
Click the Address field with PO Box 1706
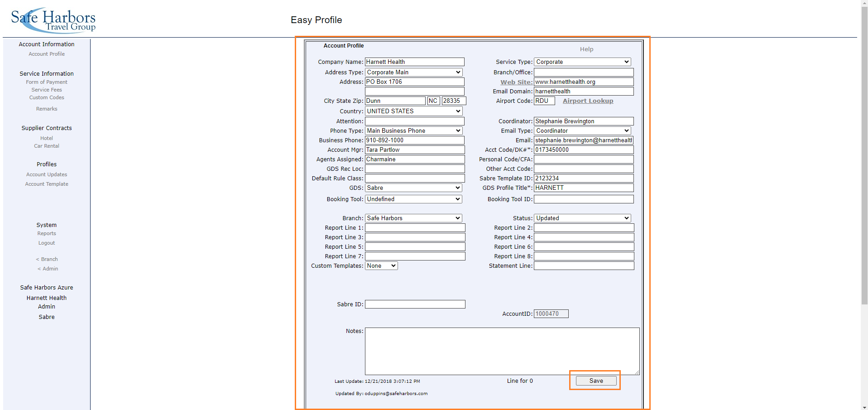[415, 82]
